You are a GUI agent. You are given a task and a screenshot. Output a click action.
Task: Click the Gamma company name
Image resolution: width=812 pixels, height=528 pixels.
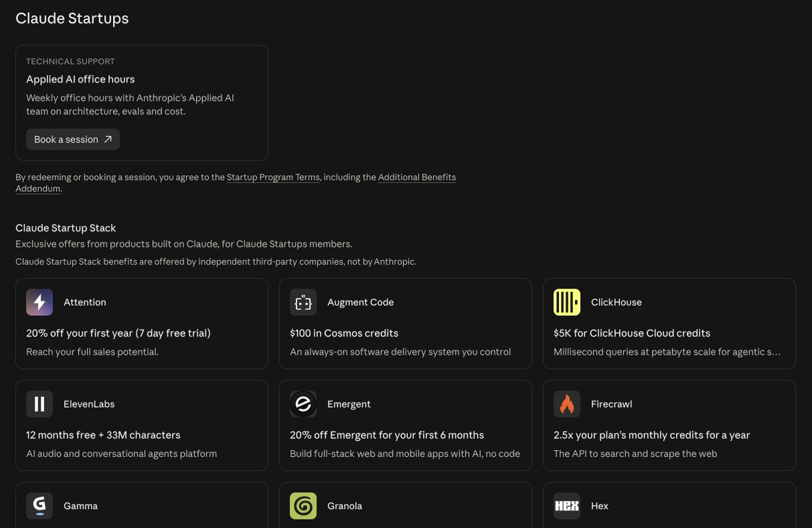[81, 506]
